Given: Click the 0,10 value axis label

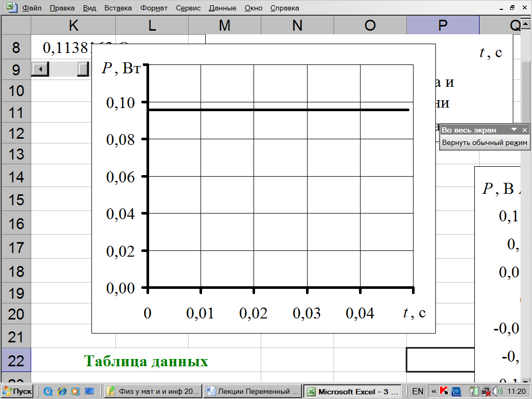Looking at the screenshot, I should click(x=121, y=102).
